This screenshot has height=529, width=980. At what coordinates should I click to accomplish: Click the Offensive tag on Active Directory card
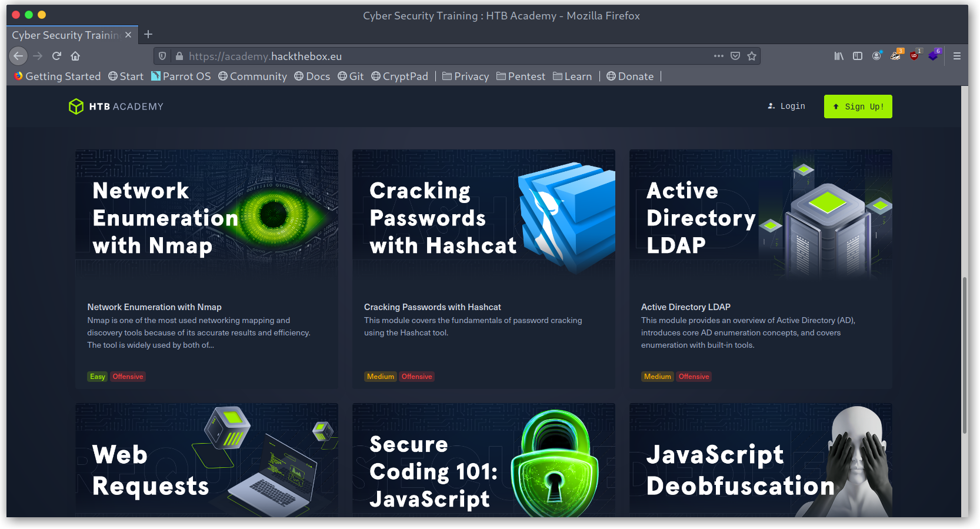[x=694, y=377]
